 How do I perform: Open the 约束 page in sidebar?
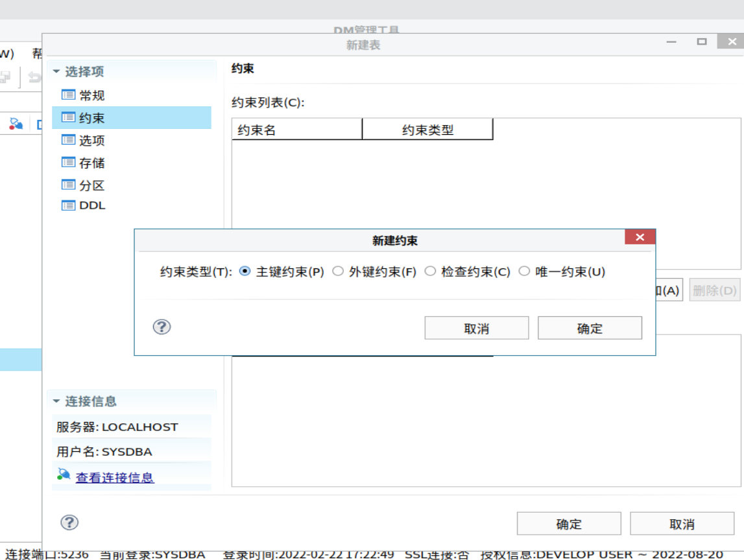tap(132, 117)
